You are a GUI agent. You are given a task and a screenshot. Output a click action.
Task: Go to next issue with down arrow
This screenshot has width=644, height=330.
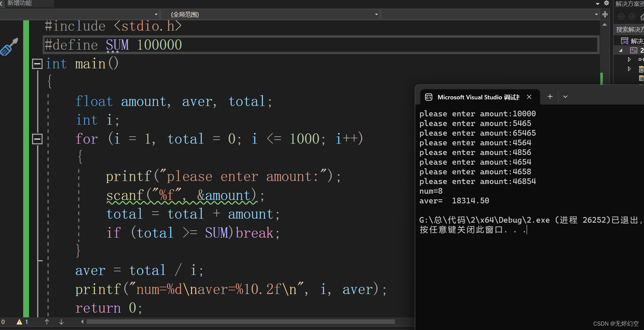(61, 322)
